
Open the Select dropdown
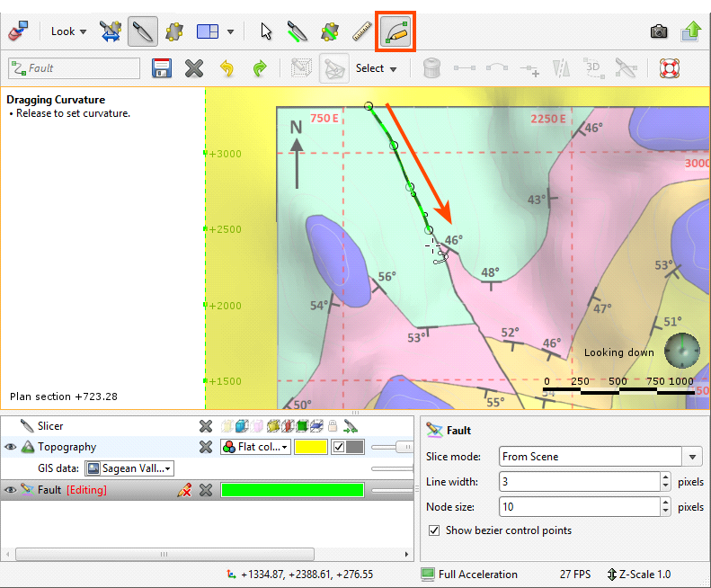point(376,68)
